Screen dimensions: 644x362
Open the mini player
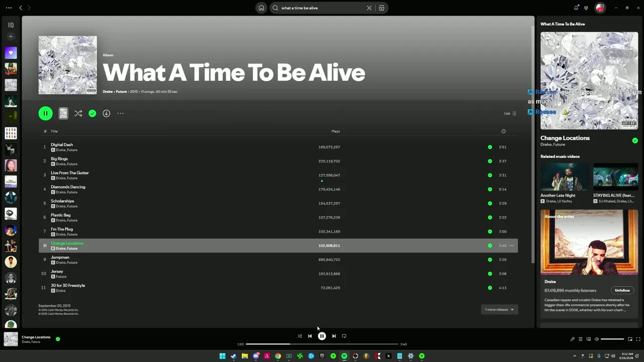coord(630,339)
